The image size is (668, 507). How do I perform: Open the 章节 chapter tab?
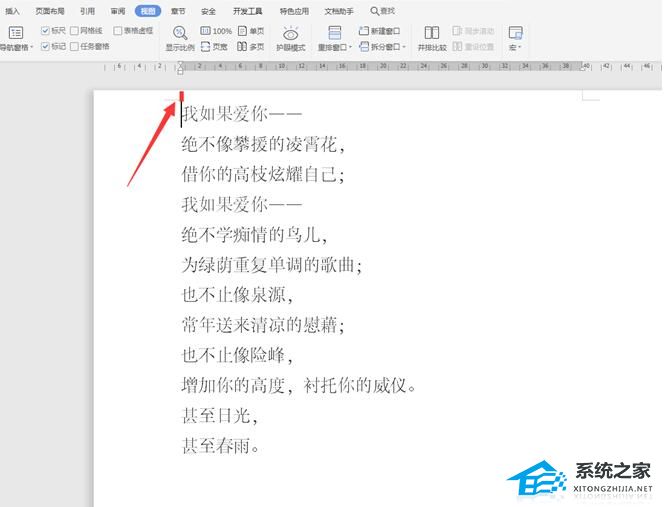pyautogui.click(x=178, y=11)
